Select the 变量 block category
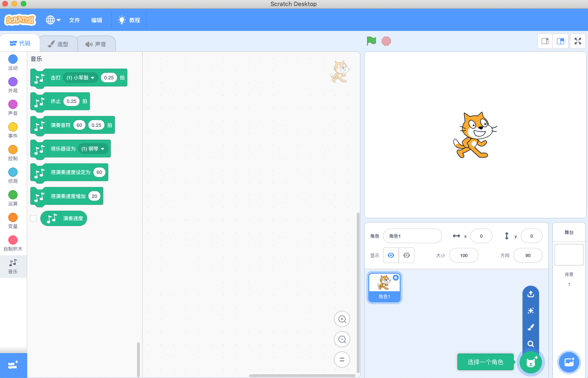The image size is (588, 378). [x=13, y=221]
